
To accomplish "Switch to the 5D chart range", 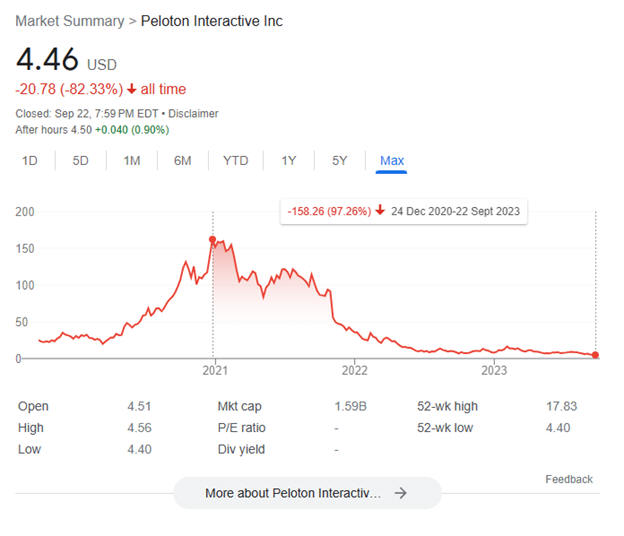I will coord(81,160).
